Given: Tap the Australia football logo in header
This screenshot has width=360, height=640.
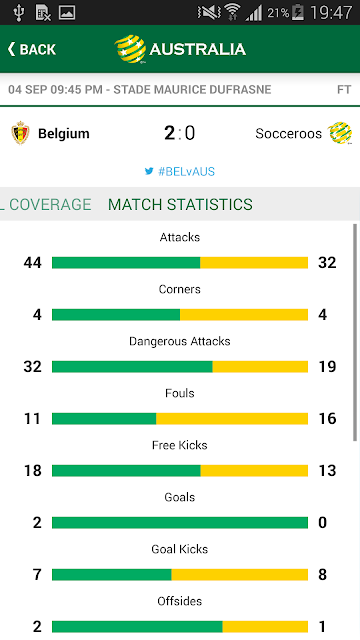Looking at the screenshot, I should pos(130,49).
